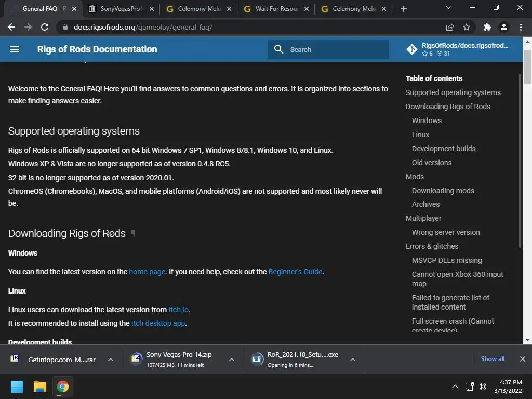Share this page via share icon
The width and height of the screenshot is (532, 399).
[x=450, y=27]
